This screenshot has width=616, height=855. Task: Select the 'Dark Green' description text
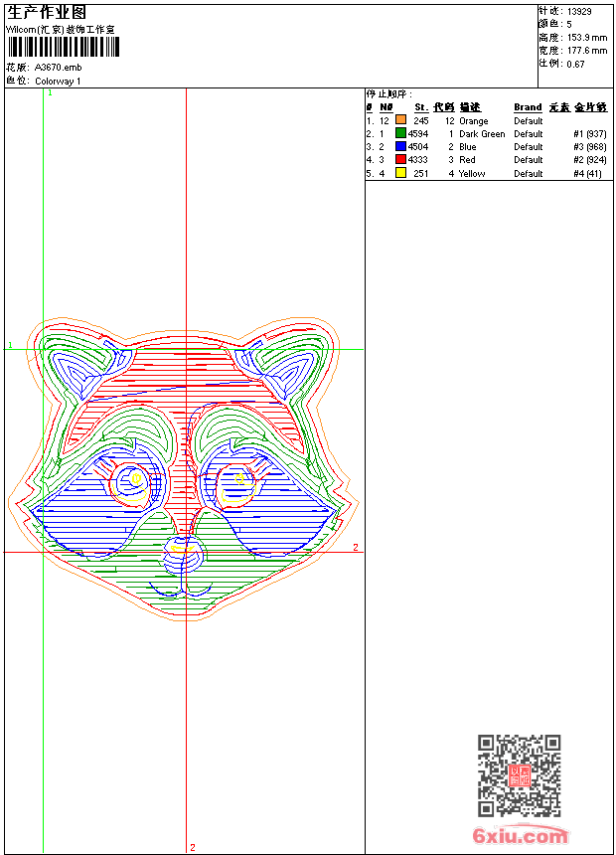coord(482,134)
